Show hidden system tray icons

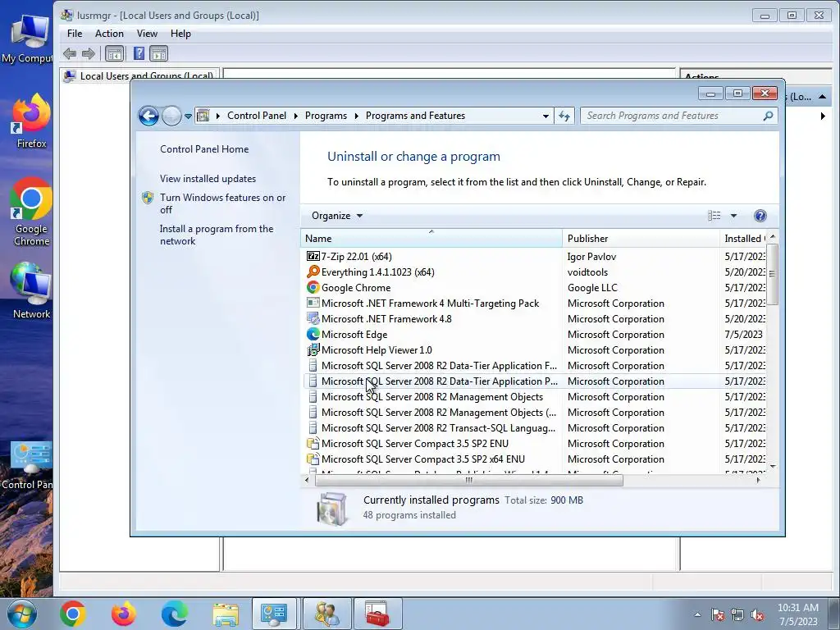[x=697, y=614]
